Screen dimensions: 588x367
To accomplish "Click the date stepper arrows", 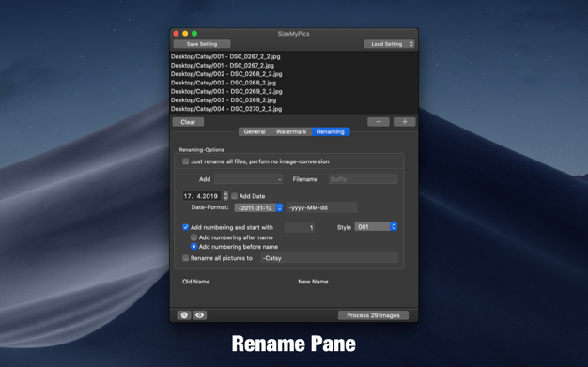I will pos(225,196).
